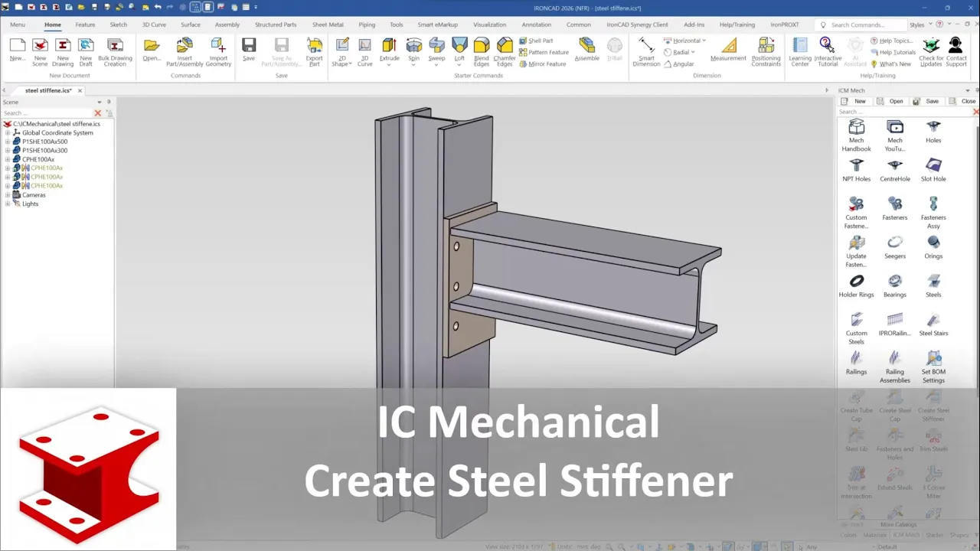Close the steel stiffene.ics document tab
The image size is (980, 551).
pyautogui.click(x=80, y=90)
